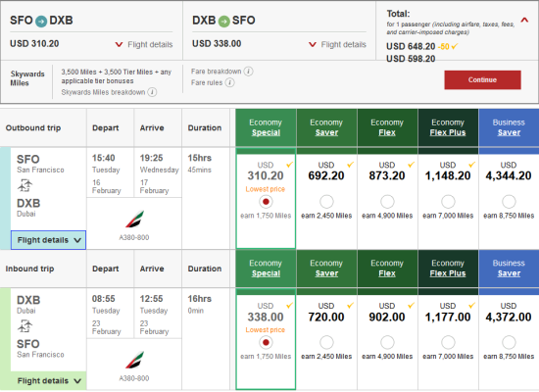Viewport: 539px width, 392px height.
Task: Select inbound Economy Flex USD 902.00 radio
Action: tap(387, 342)
